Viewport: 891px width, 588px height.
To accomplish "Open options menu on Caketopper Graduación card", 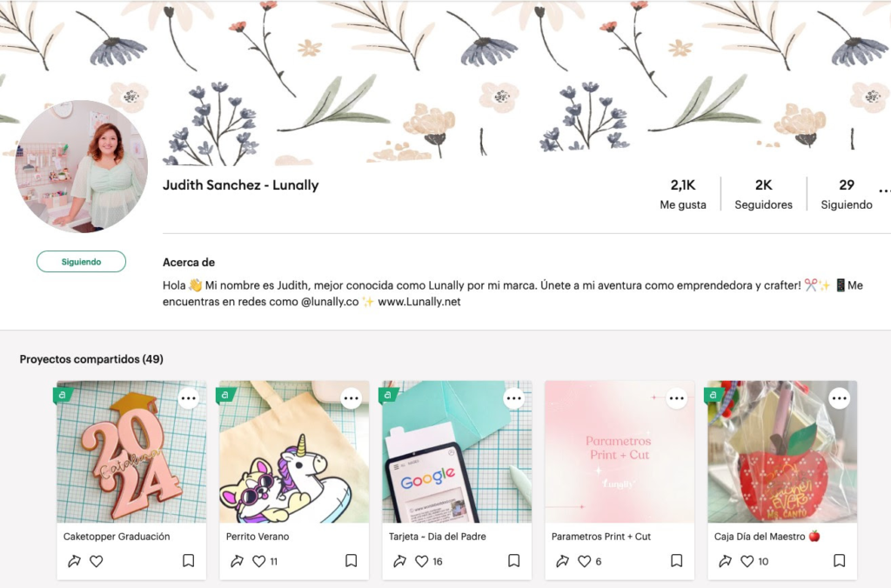I will 189,398.
